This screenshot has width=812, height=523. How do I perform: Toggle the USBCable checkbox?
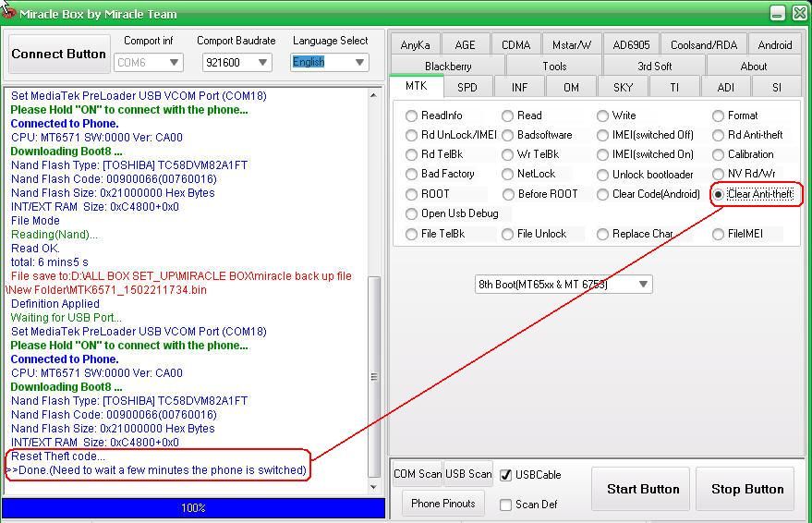(505, 475)
